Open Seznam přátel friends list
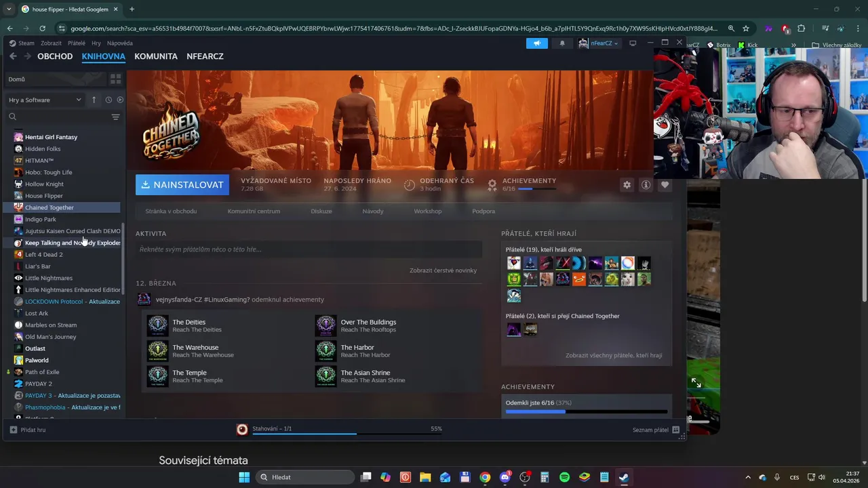 click(x=656, y=430)
